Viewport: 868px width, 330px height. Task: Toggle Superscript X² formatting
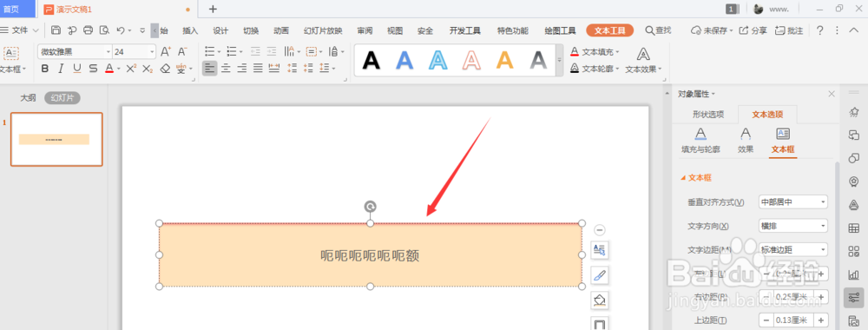coord(131,69)
